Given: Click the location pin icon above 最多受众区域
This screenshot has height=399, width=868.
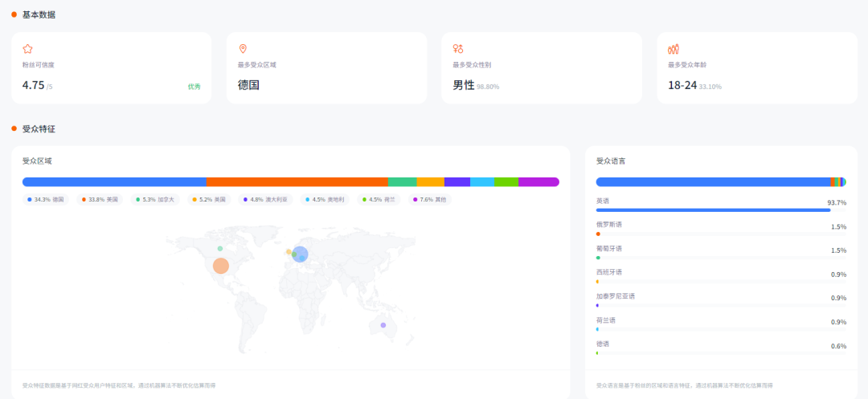Looking at the screenshot, I should (x=243, y=49).
